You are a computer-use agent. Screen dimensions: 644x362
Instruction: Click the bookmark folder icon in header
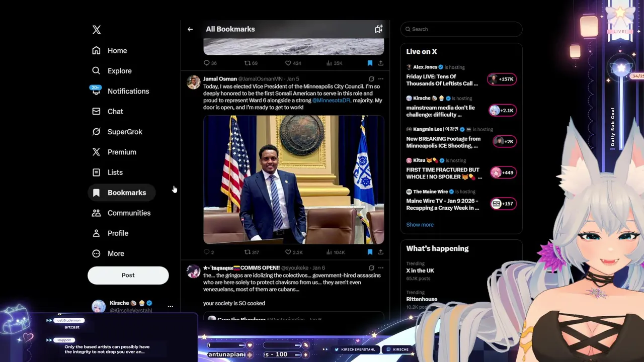[x=378, y=29]
